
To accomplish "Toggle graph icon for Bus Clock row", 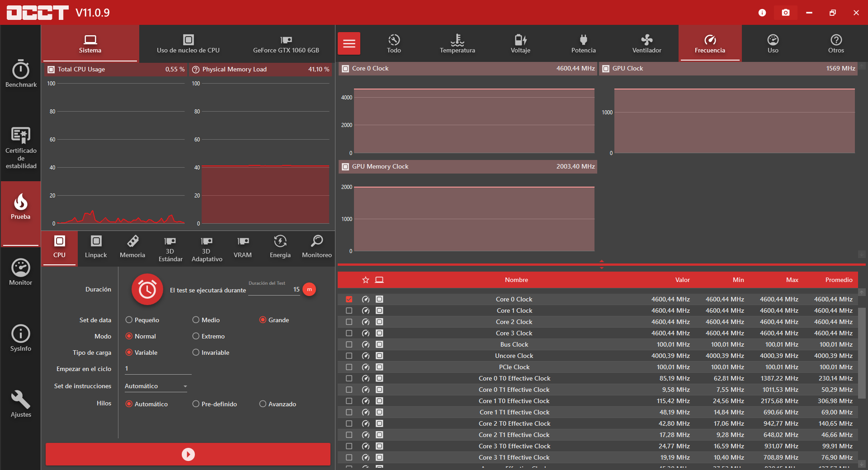I will 366,344.
